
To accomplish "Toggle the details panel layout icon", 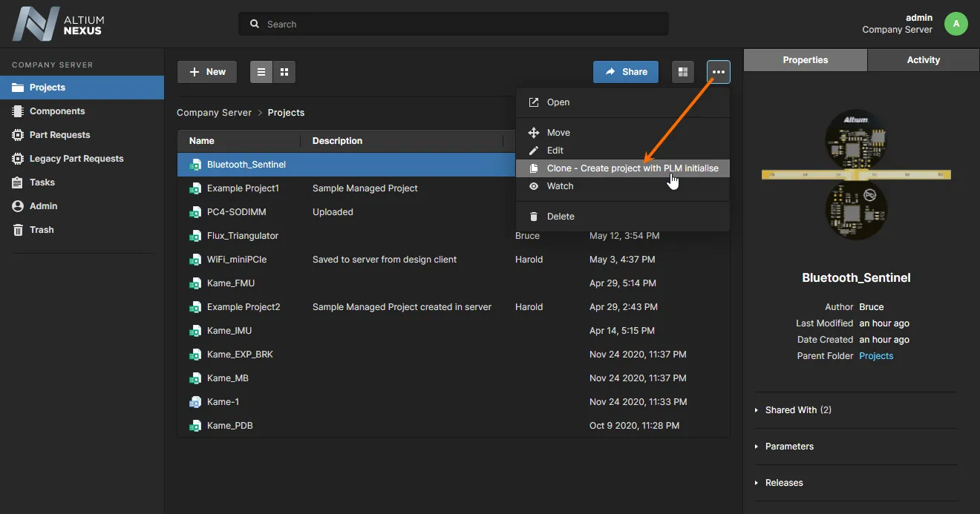I will coord(683,72).
